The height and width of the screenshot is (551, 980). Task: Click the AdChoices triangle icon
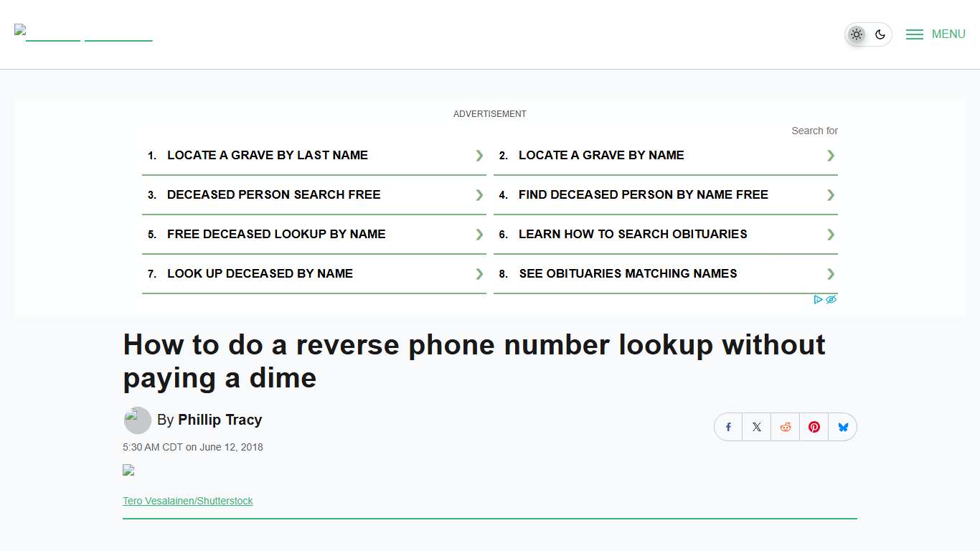[819, 299]
